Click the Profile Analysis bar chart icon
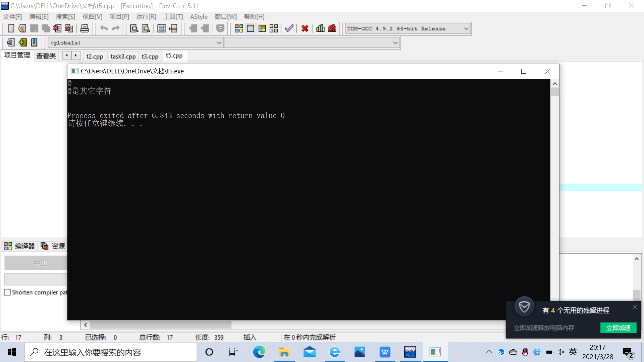The height and width of the screenshot is (362, 644). click(320, 28)
